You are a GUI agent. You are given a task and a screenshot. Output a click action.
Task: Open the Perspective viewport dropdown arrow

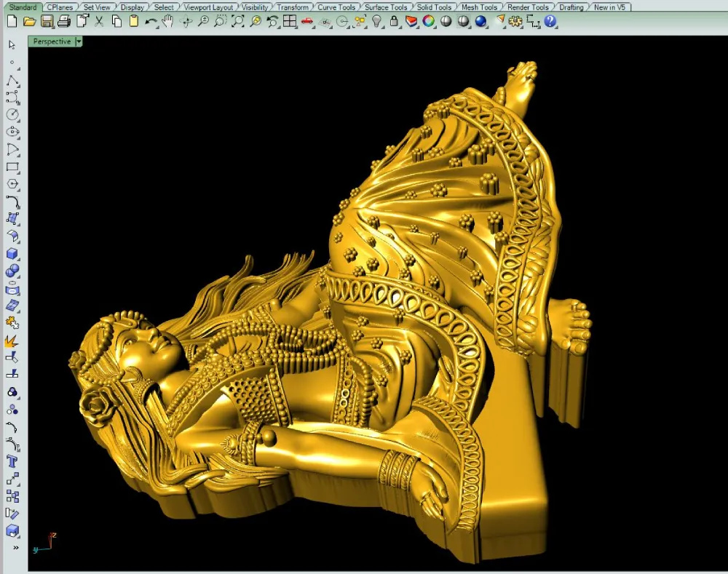pos(79,41)
